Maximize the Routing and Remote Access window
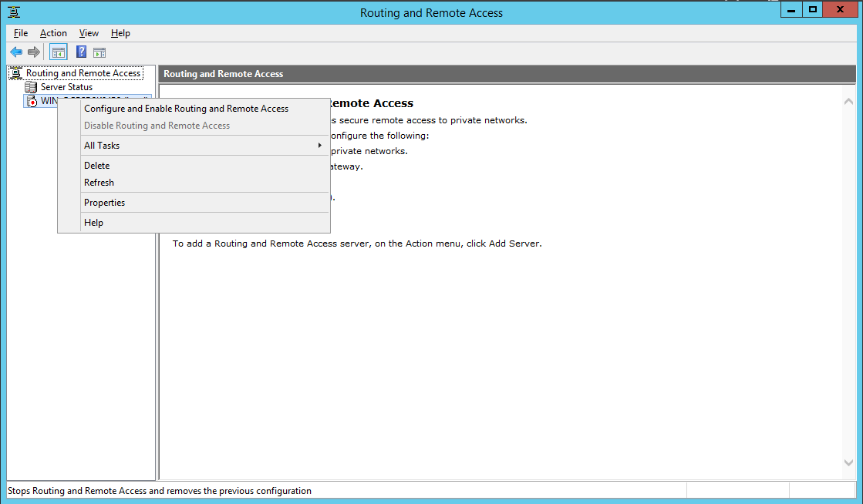This screenshot has width=863, height=504. pyautogui.click(x=812, y=9)
